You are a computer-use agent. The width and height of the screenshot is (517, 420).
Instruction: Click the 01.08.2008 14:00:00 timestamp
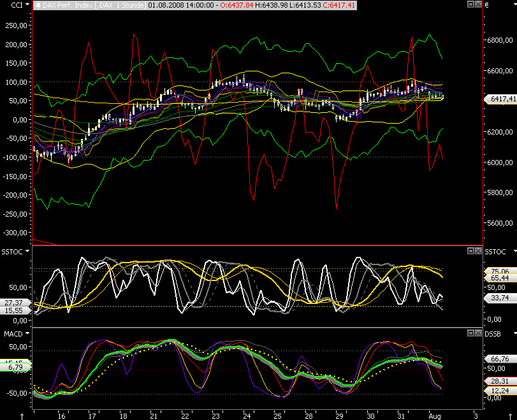click(180, 5)
